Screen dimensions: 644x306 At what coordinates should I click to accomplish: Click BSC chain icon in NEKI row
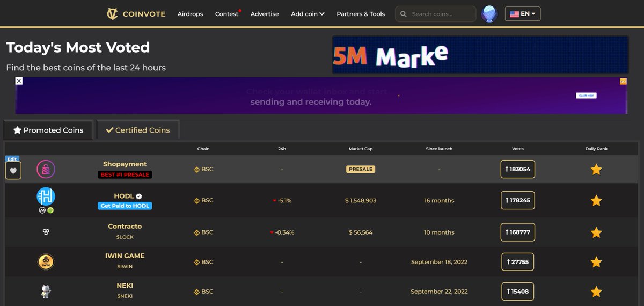(196, 292)
